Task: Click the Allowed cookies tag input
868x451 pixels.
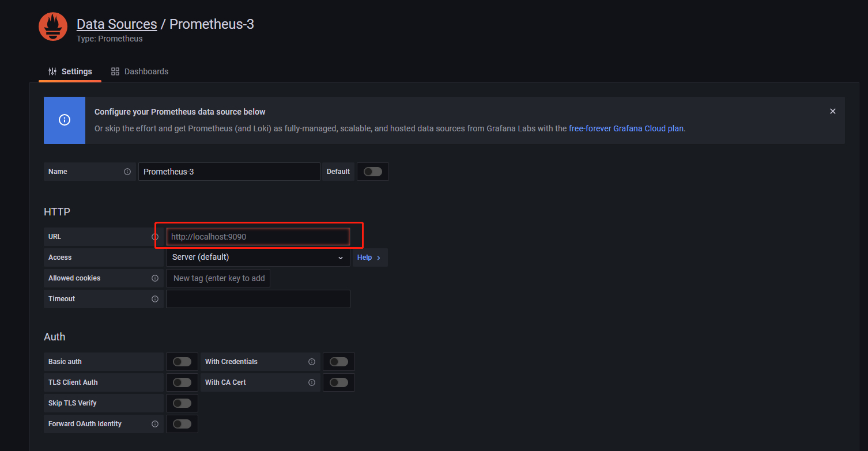Action: coord(218,278)
